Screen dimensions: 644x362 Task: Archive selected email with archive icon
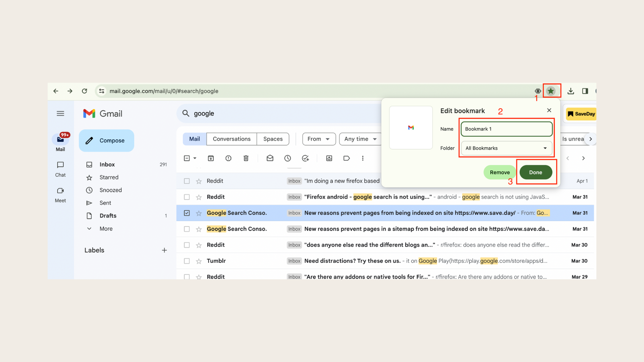click(211, 158)
